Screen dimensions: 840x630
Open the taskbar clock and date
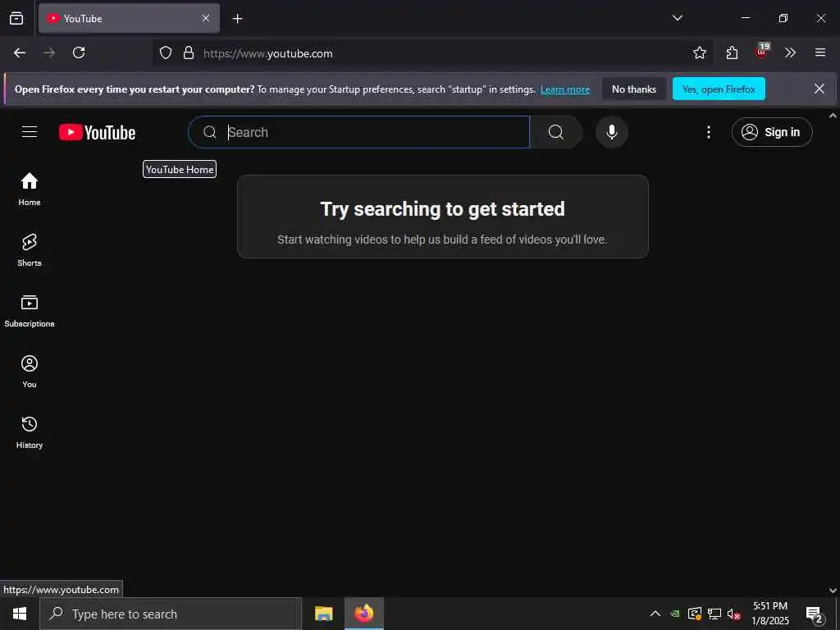tap(770, 614)
